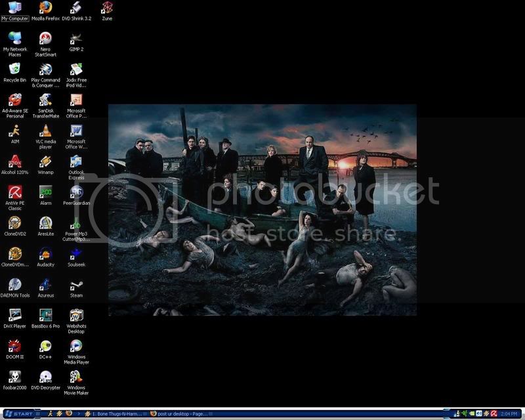Open the volume control tray icon

[x=479, y=414]
